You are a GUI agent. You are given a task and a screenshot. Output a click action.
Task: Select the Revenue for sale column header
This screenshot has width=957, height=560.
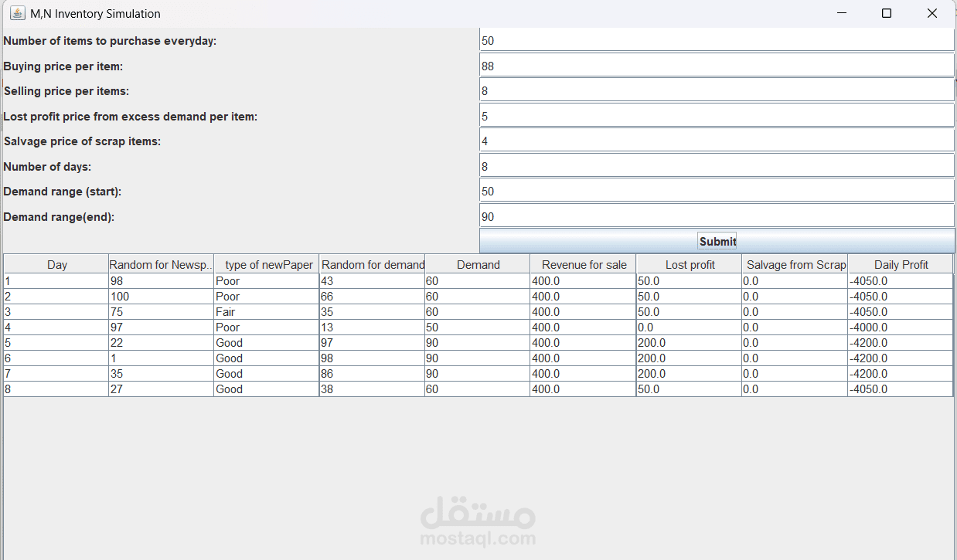[x=584, y=264]
